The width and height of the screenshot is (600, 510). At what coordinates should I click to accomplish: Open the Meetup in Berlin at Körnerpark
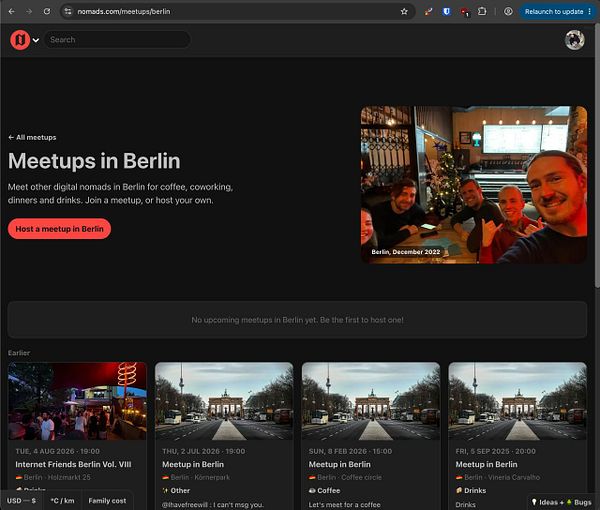point(193,464)
